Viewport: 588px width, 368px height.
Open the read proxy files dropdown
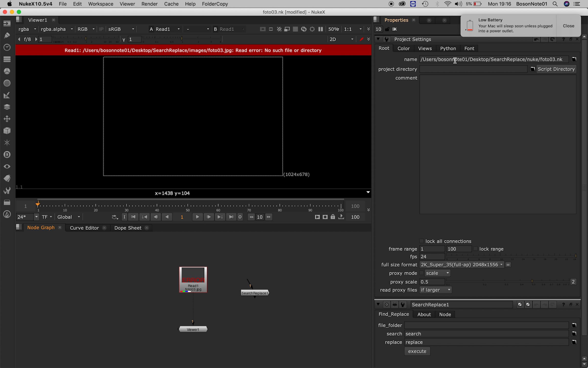tap(436, 290)
